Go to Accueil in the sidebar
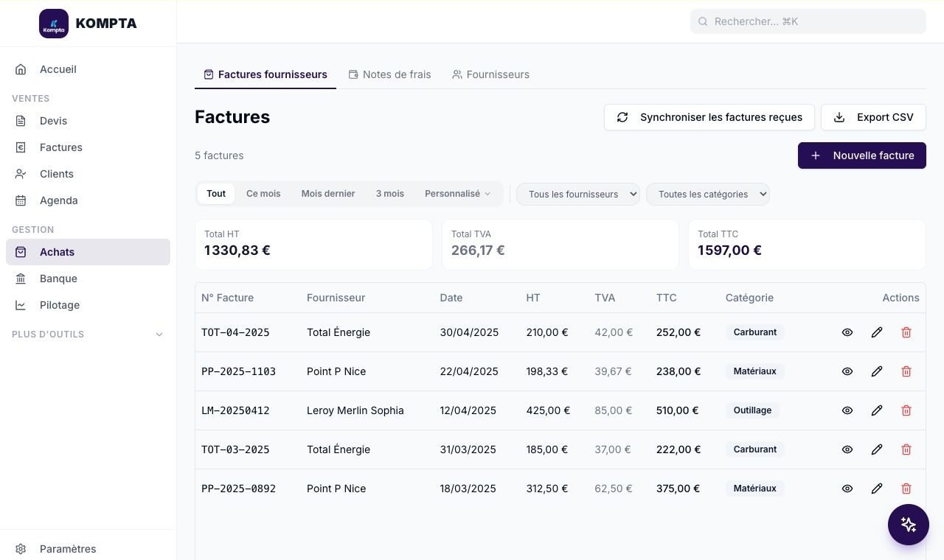The width and height of the screenshot is (944, 560). (88, 69)
